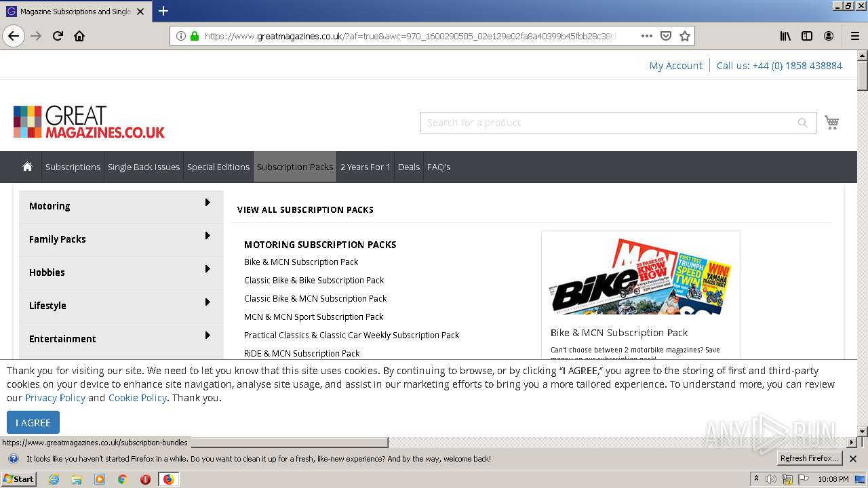The width and height of the screenshot is (868, 488).
Task: Expand the Motoring category
Action: pos(121,206)
